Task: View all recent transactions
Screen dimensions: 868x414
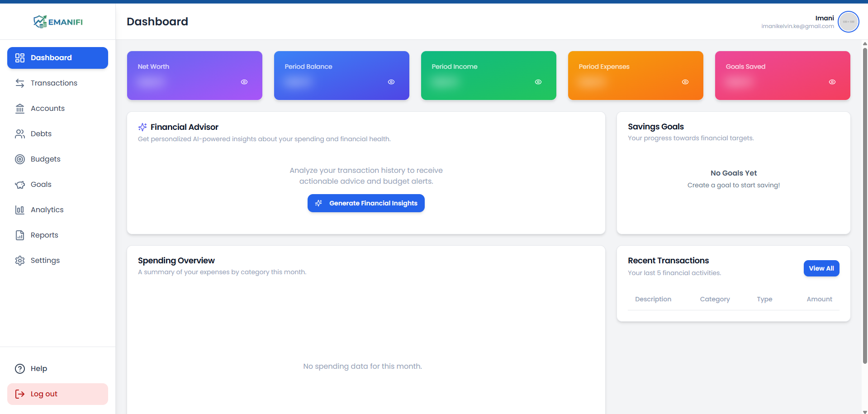Action: point(821,268)
